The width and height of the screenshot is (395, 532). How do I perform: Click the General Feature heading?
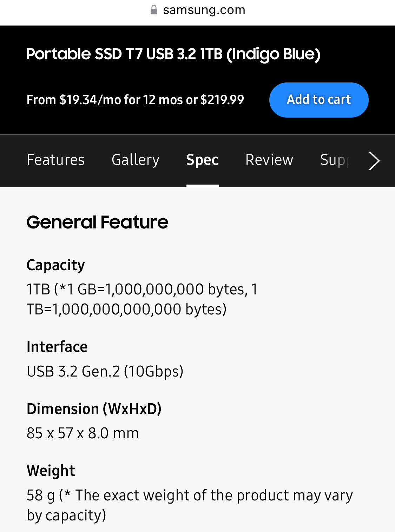(97, 222)
